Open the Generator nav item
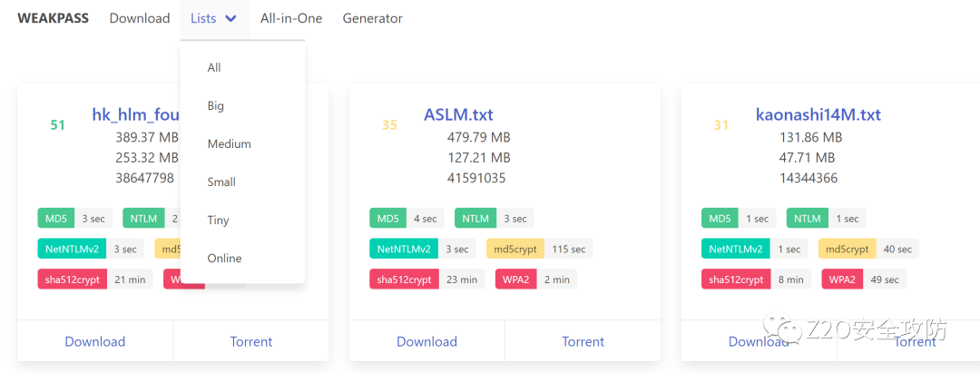Viewport: 980px width, 373px height. tap(373, 18)
